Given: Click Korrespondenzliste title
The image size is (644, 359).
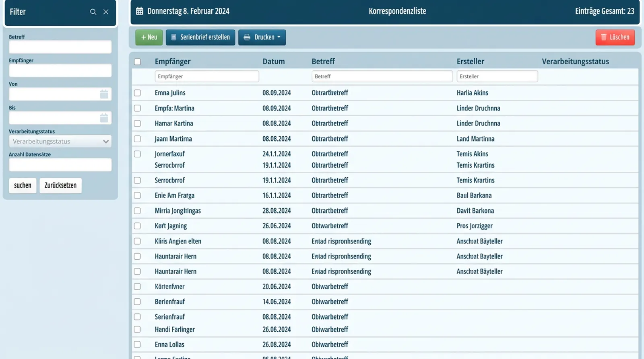Looking at the screenshot, I should [x=397, y=11].
